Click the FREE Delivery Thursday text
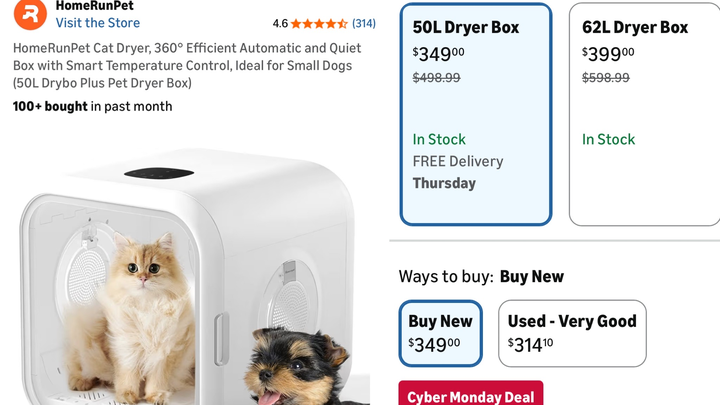Image resolution: width=720 pixels, height=405 pixels. click(x=458, y=172)
